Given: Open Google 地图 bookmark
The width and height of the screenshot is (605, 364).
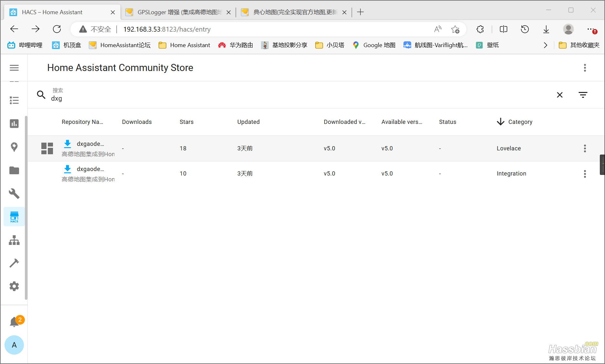Looking at the screenshot, I should point(374,45).
